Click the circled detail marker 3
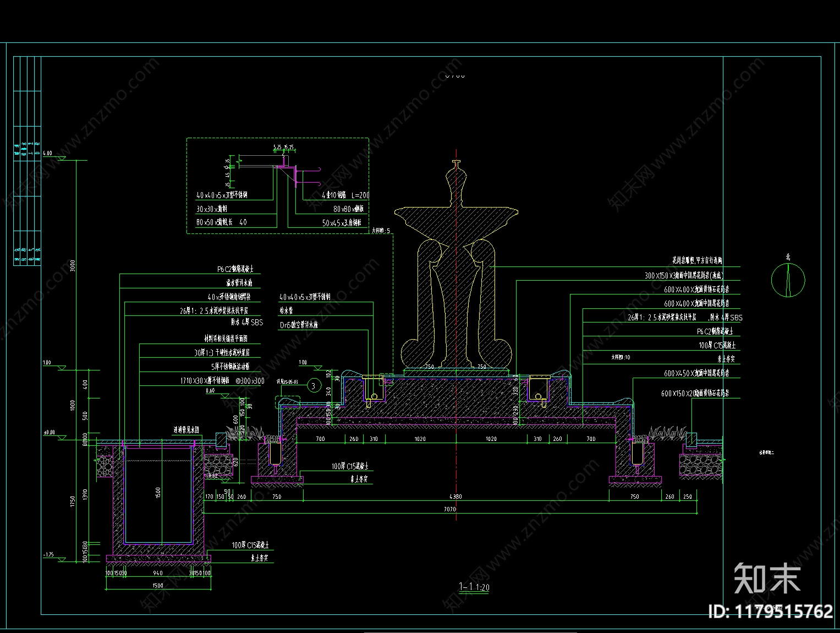The image size is (840, 633). 314,386
